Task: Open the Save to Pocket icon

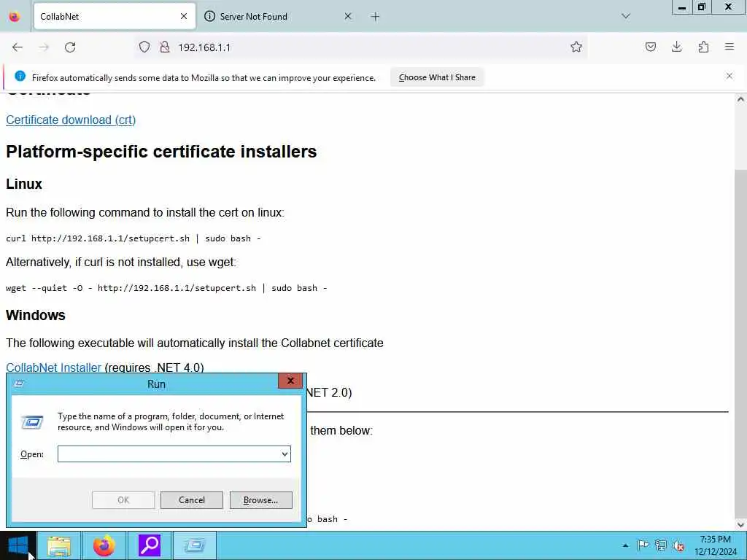Action: [650, 47]
